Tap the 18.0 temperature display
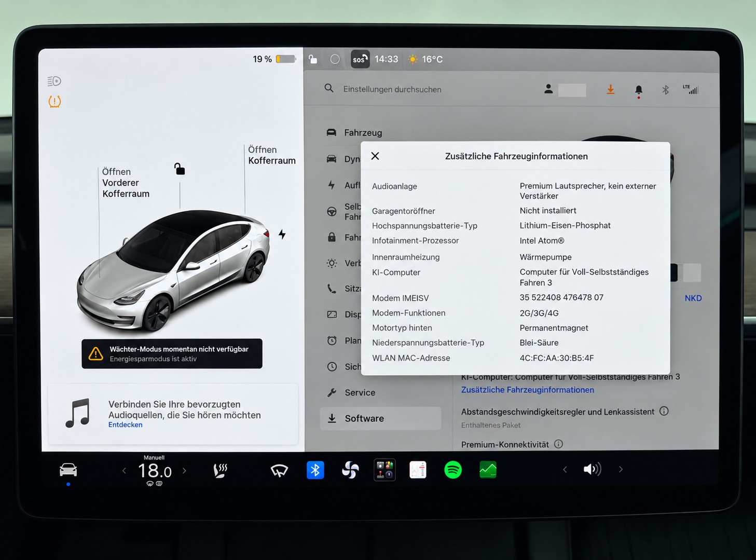756x560 pixels. (155, 471)
